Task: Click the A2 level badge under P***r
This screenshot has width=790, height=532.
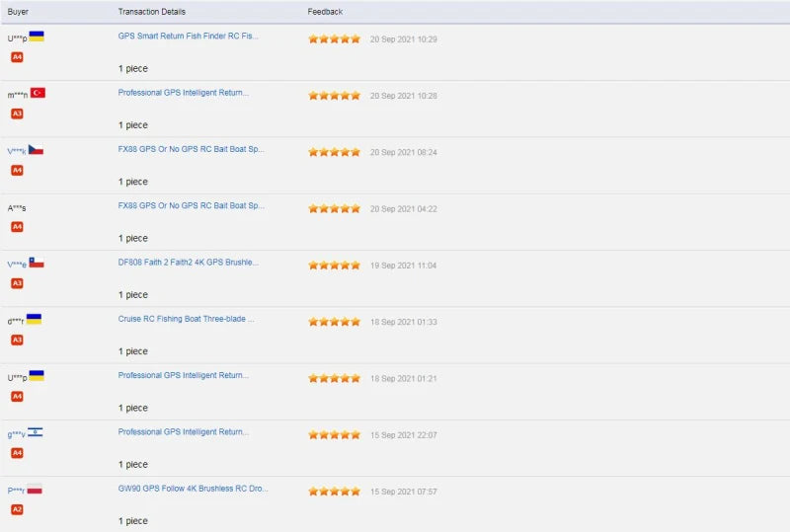Action: (x=17, y=509)
